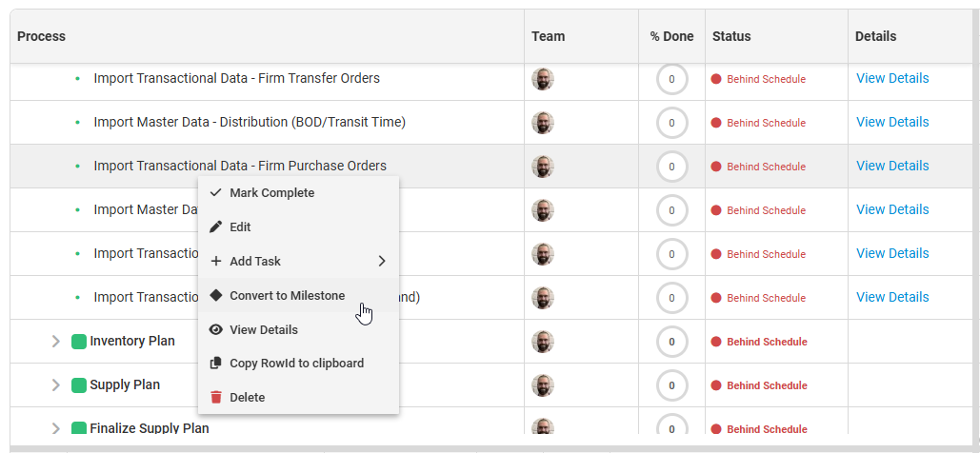Viewport: 980px width, 453px height.
Task: Open View Details for Distribution BOD/Transit Time row
Action: pos(892,122)
